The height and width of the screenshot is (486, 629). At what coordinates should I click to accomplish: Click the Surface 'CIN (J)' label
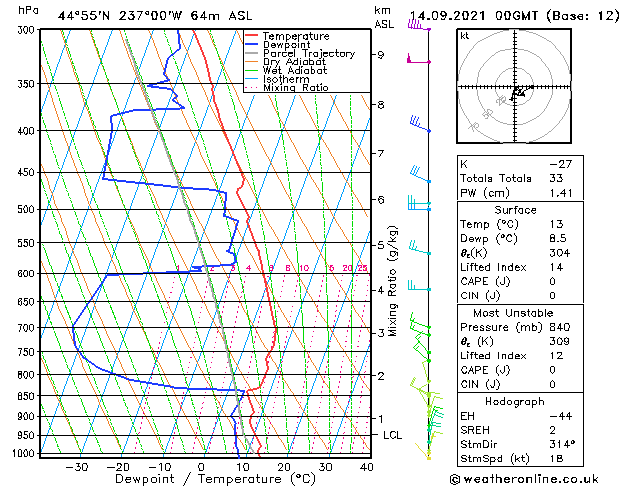[x=480, y=296]
